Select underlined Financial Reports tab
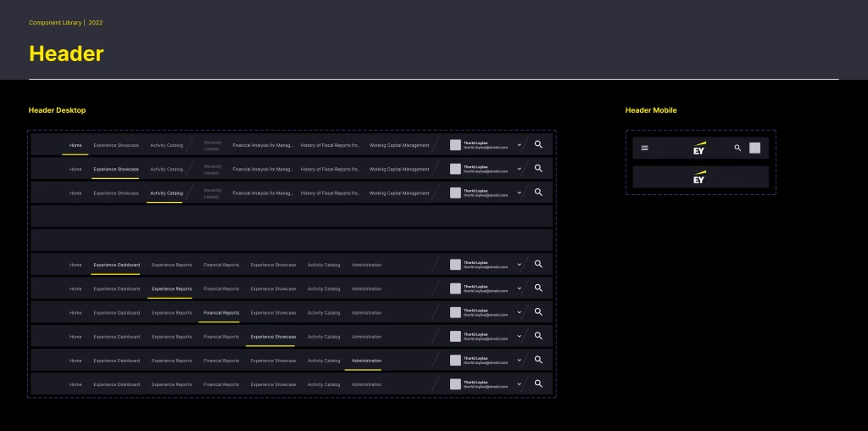868x431 pixels. 221,312
